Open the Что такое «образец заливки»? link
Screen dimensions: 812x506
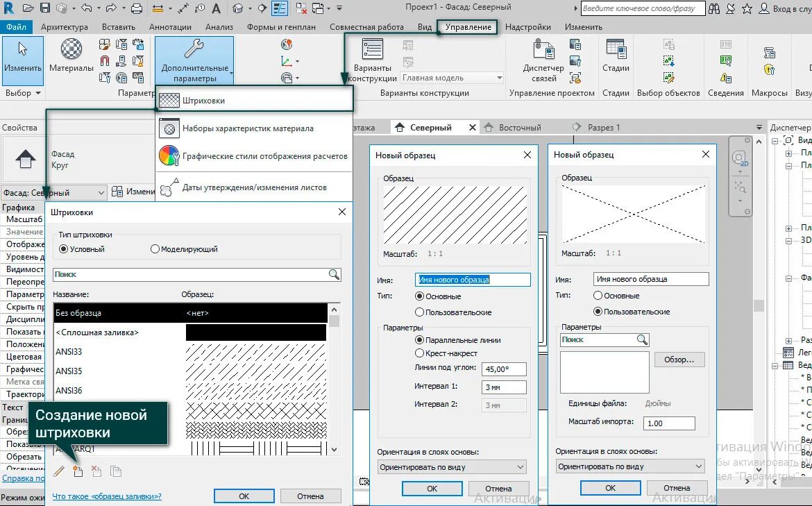(x=107, y=496)
